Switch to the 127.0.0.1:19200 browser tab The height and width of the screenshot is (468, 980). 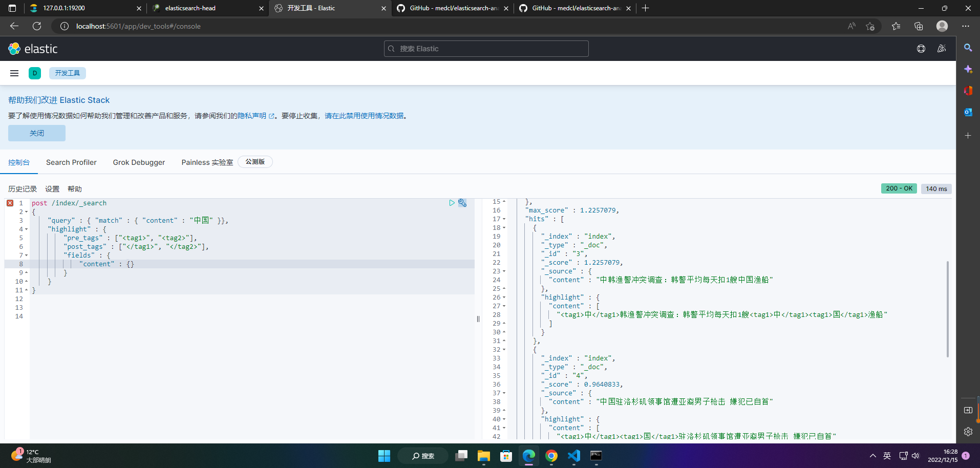click(86, 8)
